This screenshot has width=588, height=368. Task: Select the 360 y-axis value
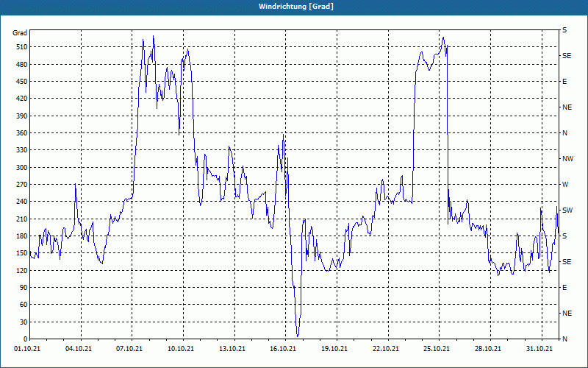click(22, 133)
